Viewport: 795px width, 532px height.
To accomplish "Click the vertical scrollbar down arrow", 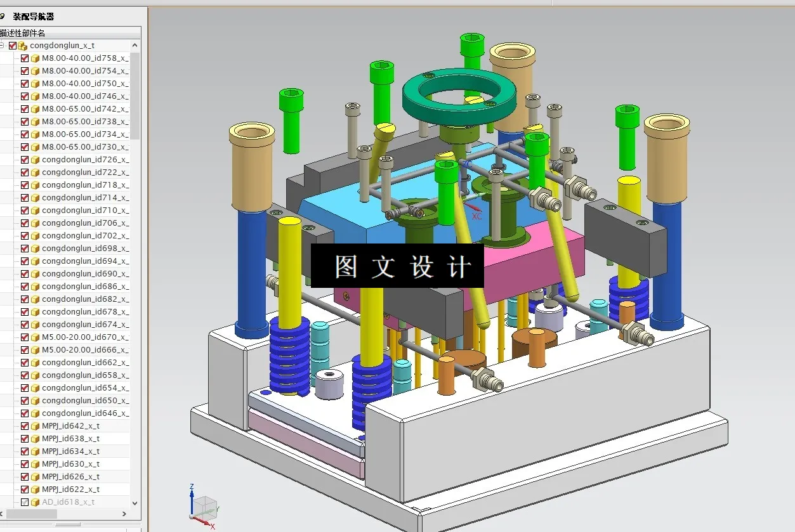I will coord(135,503).
